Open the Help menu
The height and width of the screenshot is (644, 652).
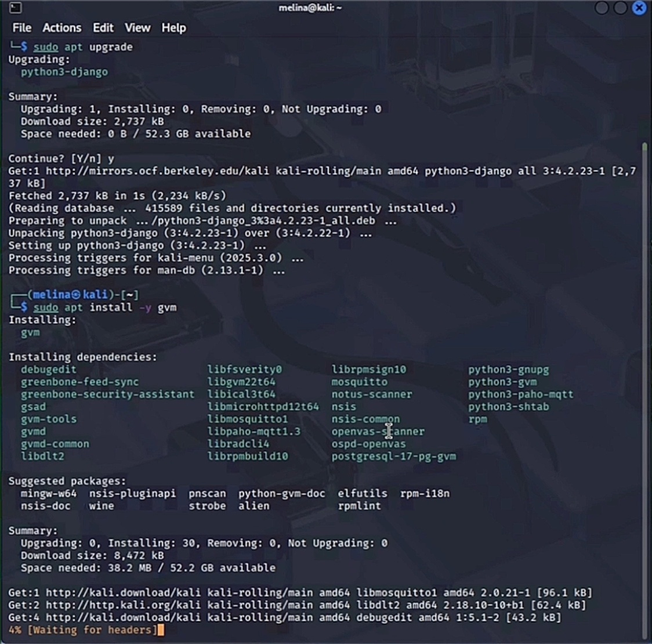tap(174, 28)
